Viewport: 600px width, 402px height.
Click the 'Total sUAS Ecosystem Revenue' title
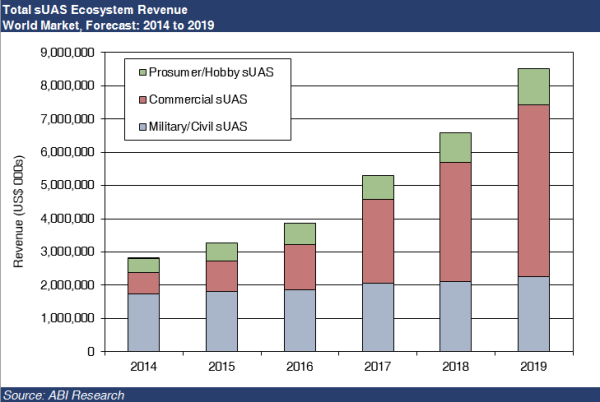pyautogui.click(x=95, y=9)
